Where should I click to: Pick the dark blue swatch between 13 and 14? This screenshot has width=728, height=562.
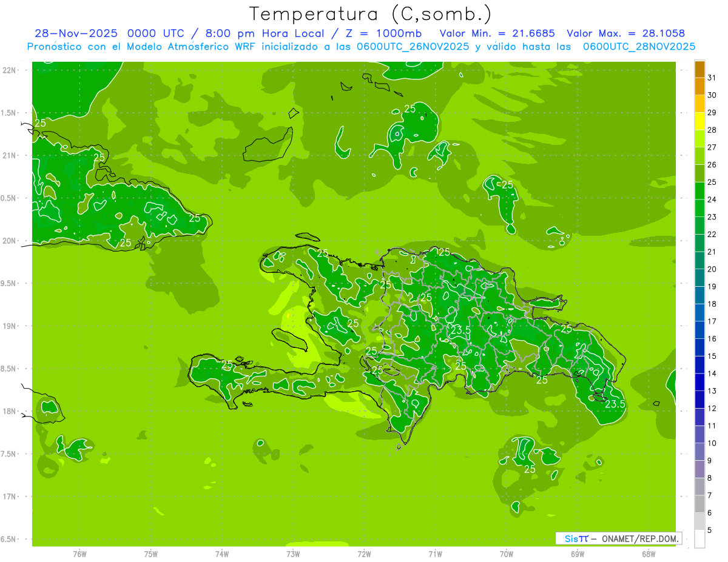[699, 383]
